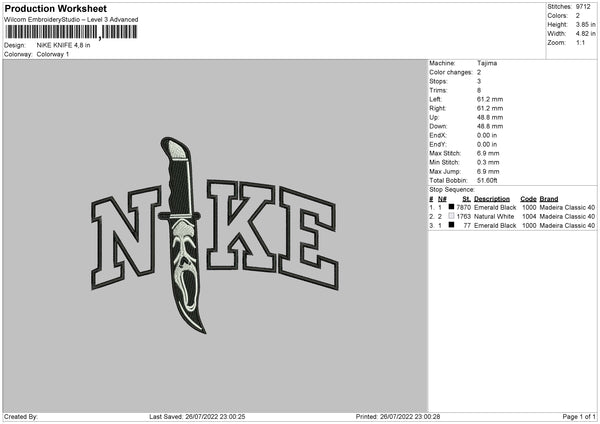Click design name 'NIKE KNIFE 4,8 in'
Image resolution: width=600 pixels, height=424 pixels.
[64, 45]
